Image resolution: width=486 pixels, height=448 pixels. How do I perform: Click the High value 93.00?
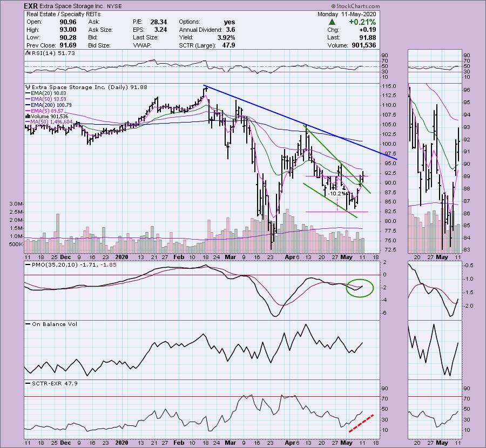tap(67, 30)
